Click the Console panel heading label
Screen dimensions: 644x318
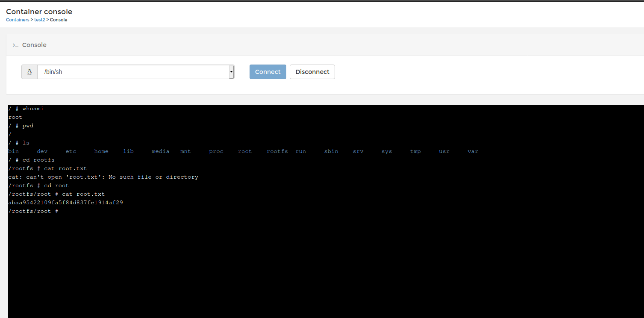(x=34, y=45)
